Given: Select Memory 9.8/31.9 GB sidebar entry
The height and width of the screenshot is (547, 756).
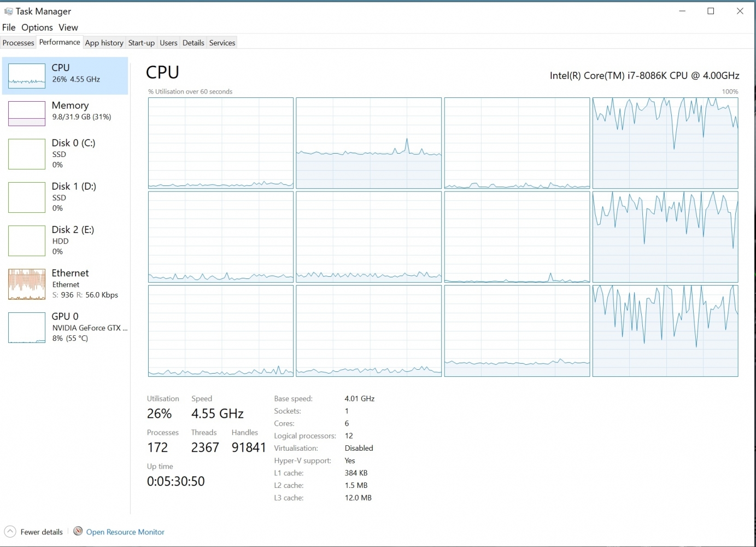Looking at the screenshot, I should [x=65, y=113].
